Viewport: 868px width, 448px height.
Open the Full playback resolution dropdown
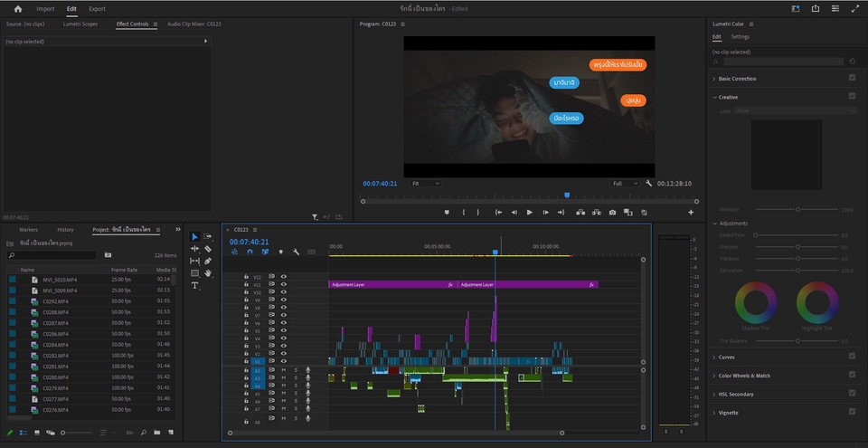click(625, 184)
